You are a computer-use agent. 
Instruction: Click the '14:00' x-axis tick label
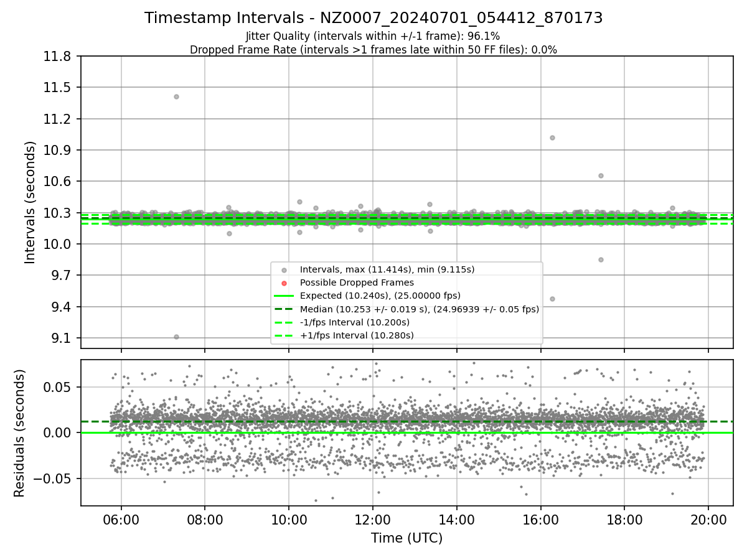point(457,519)
